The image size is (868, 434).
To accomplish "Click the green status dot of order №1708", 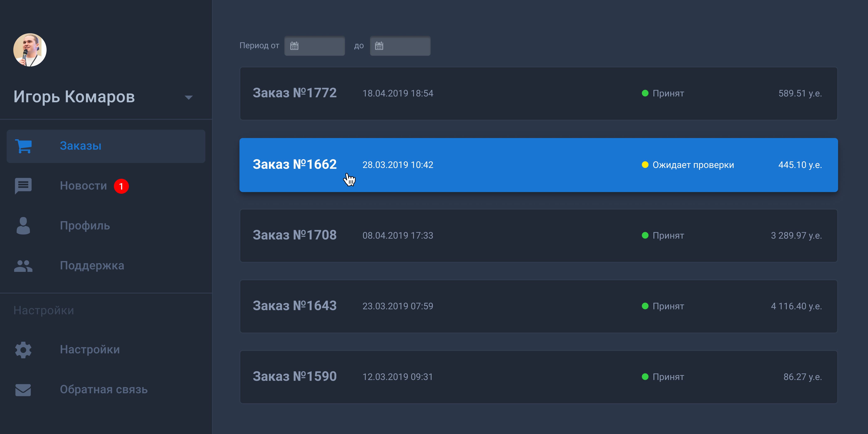I will click(645, 235).
